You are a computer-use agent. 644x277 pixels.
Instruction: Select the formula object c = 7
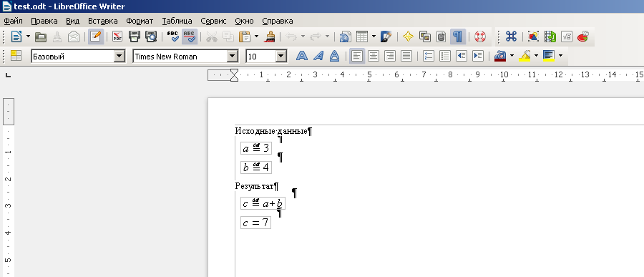[x=255, y=223]
